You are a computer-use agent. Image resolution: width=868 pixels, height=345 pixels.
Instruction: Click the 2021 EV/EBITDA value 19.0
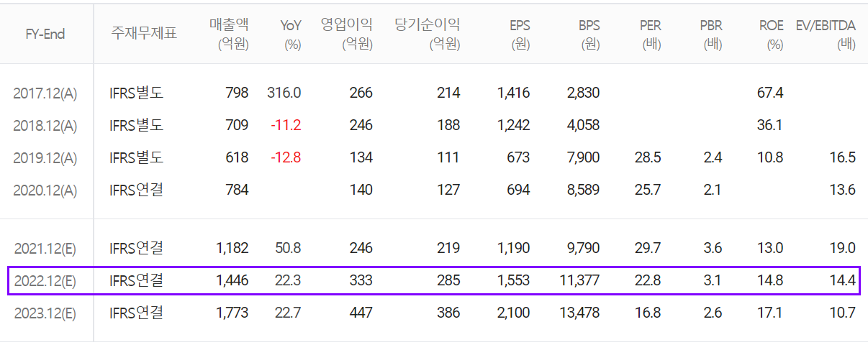[x=843, y=248]
